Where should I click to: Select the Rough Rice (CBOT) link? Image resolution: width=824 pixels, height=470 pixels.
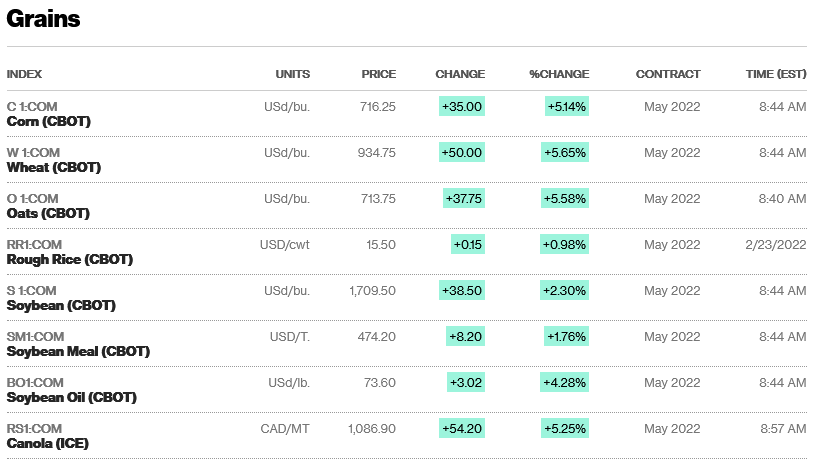pyautogui.click(x=70, y=260)
